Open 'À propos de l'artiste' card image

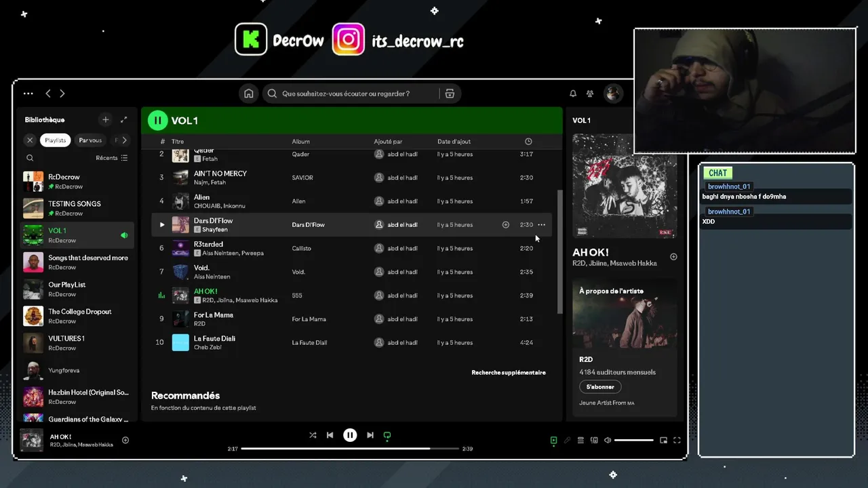625,314
